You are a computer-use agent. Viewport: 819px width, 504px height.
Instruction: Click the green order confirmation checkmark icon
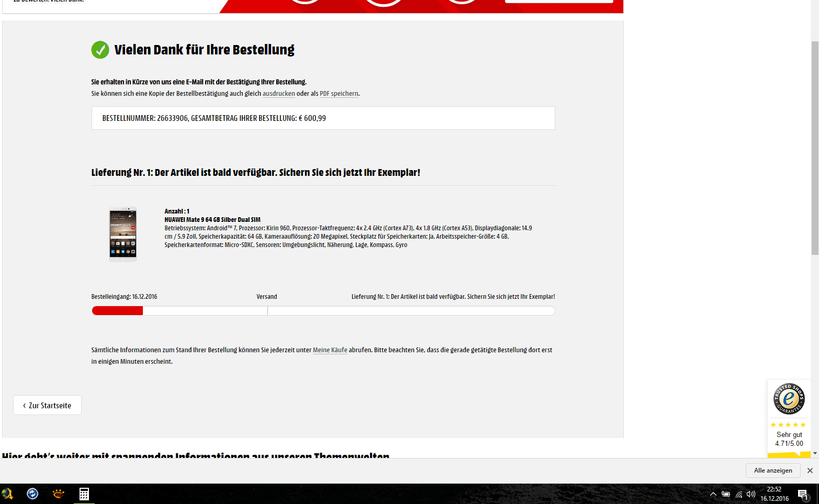coord(100,50)
